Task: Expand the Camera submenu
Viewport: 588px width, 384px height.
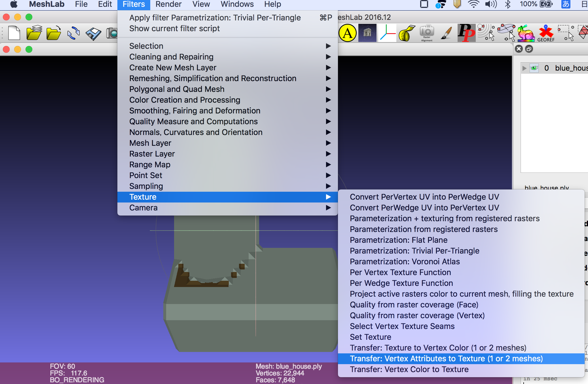Action: (227, 208)
